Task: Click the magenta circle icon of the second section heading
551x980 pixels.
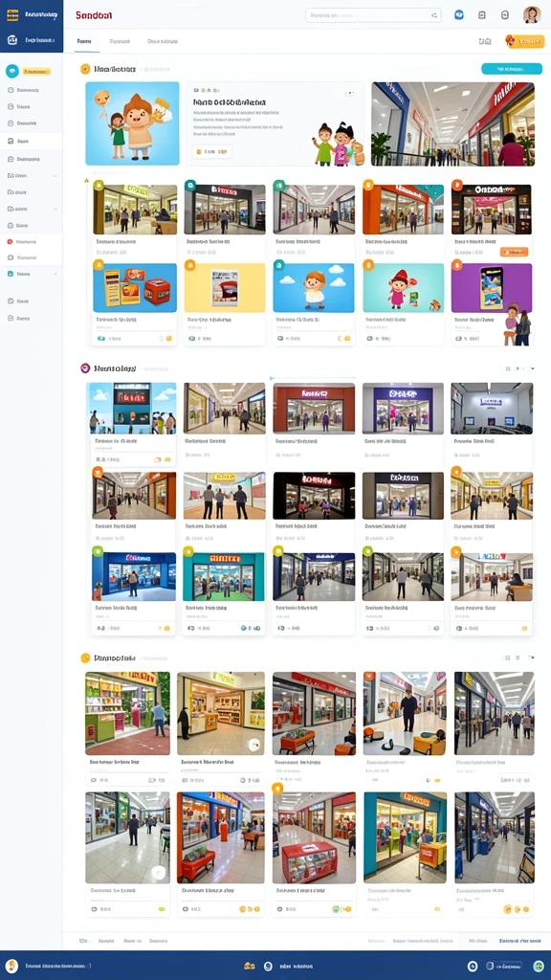Action: (x=85, y=368)
